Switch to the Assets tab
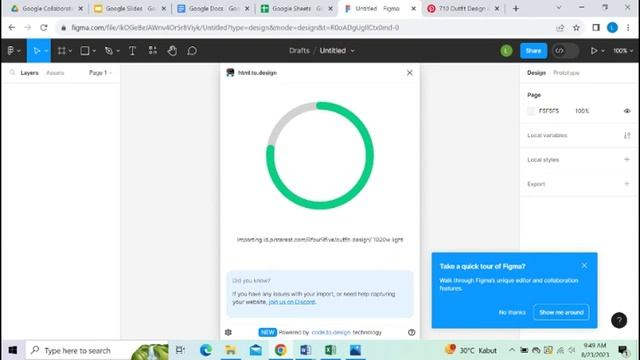 click(x=55, y=73)
